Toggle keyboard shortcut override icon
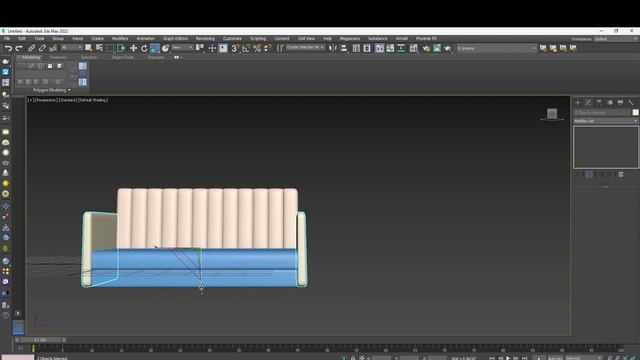Image resolution: width=640 pixels, height=360 pixels. tap(223, 48)
